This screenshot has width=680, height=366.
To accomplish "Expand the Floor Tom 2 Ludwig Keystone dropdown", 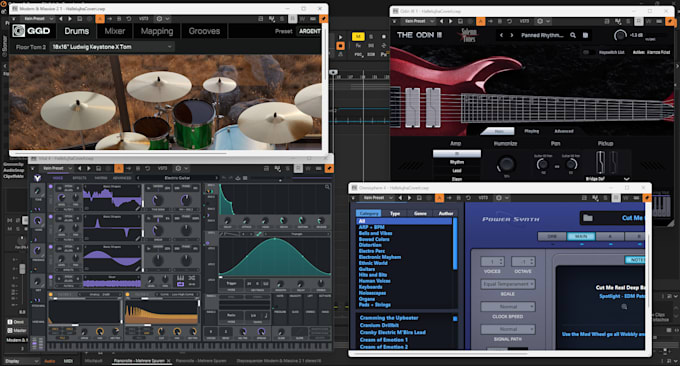I will coord(112,47).
